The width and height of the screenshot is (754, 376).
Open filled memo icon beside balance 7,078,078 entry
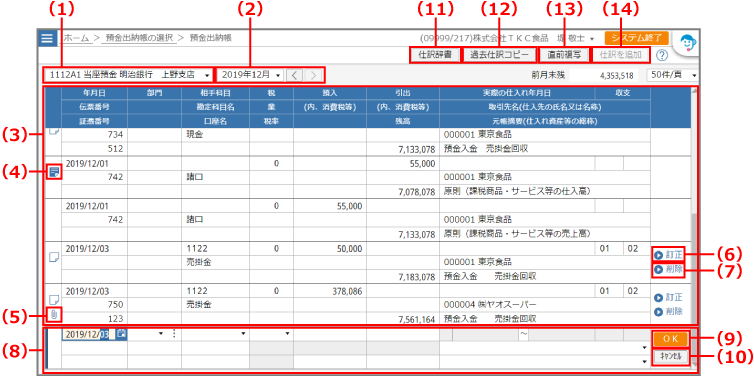(x=54, y=171)
